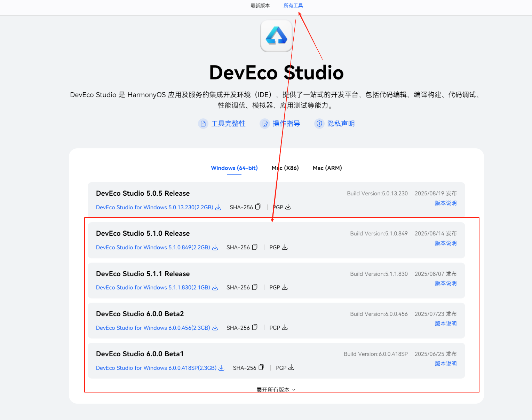The height and width of the screenshot is (420, 532).
Task: Click download icon for Windows 6.0.0.456
Action: (x=215, y=328)
